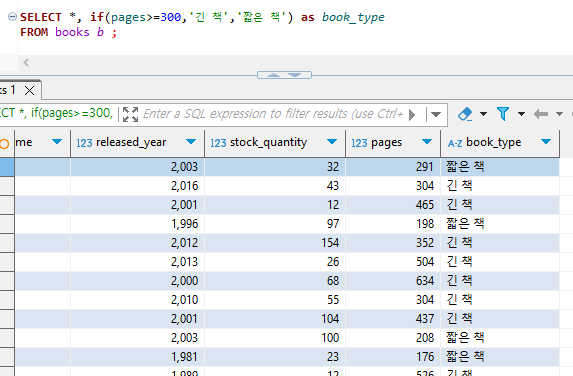Open dropdown beside funnel filter icon

click(x=521, y=114)
